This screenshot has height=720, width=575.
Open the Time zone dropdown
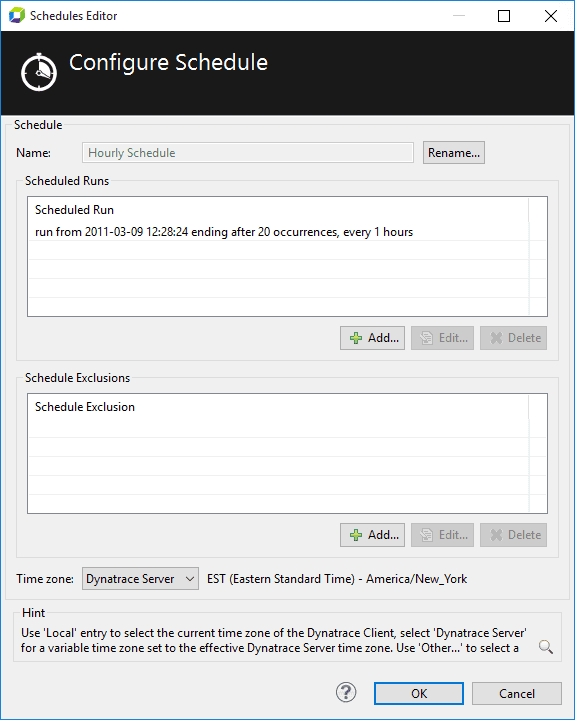[140, 579]
